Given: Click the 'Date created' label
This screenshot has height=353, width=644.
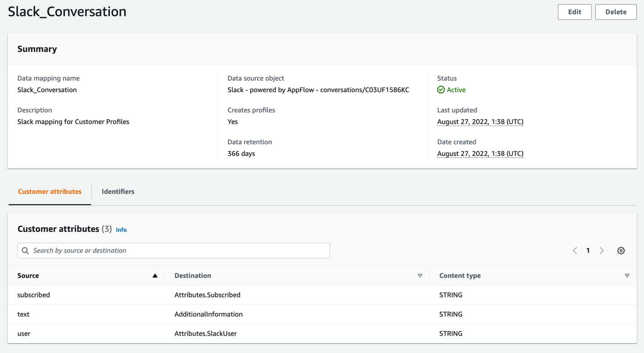Looking at the screenshot, I should (457, 142).
